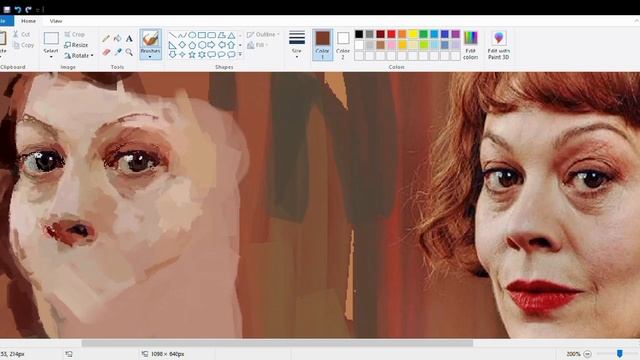The width and height of the screenshot is (640, 360).
Task: Pick the Rounded rectangle shape
Action: (x=211, y=36)
